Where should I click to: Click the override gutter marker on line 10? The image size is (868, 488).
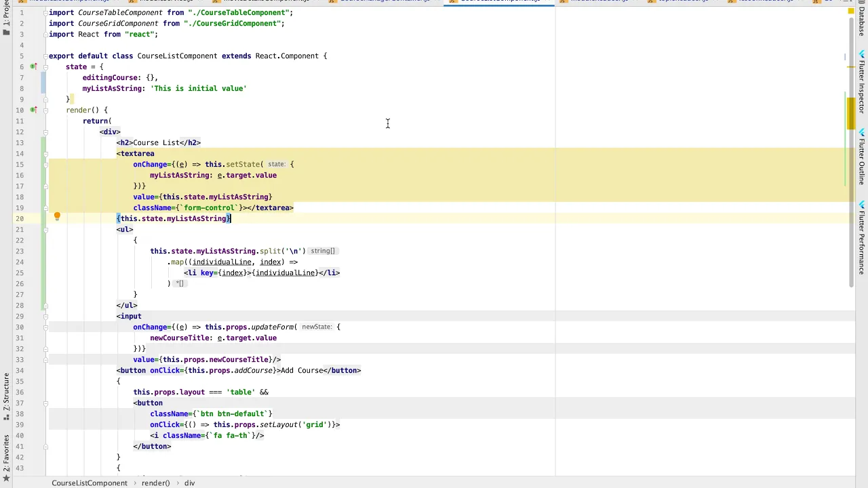click(33, 110)
